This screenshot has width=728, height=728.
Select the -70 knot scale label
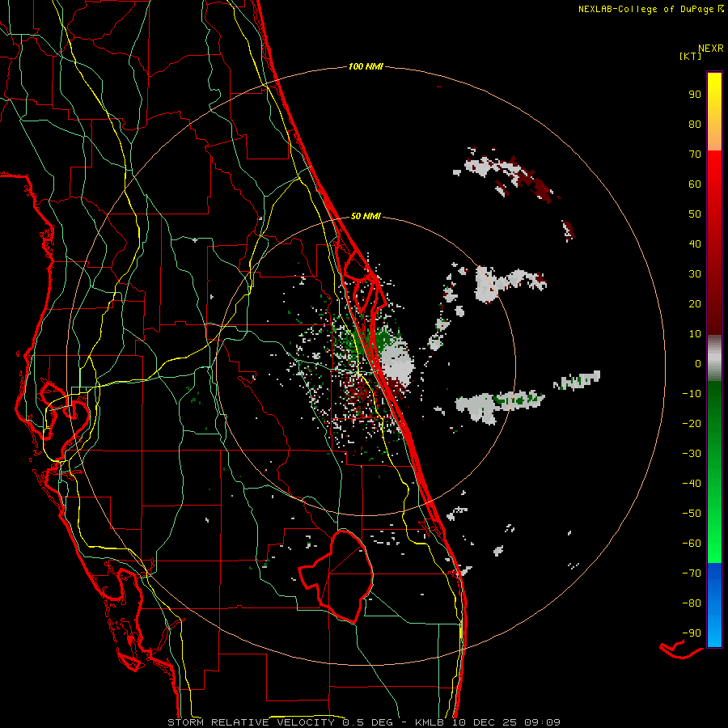(692, 574)
